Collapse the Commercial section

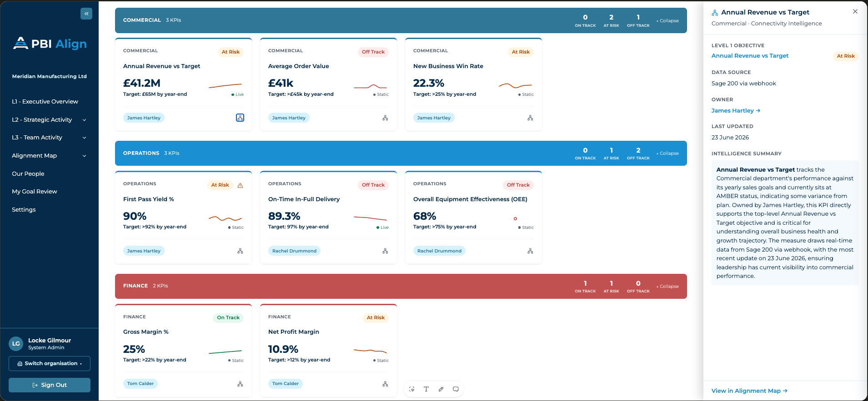[x=667, y=20]
